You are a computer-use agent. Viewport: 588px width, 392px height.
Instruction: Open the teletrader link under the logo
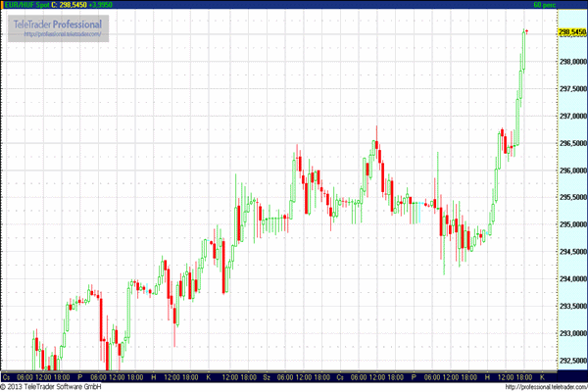[61, 34]
